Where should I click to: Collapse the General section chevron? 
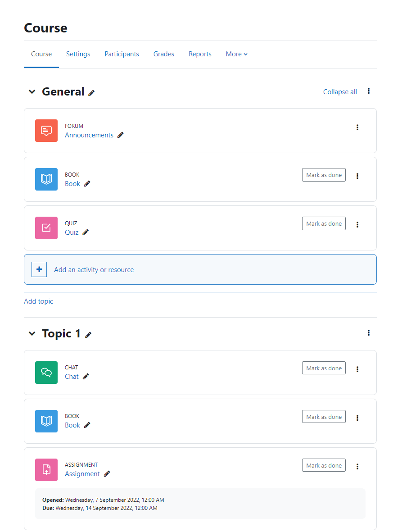[x=32, y=91]
